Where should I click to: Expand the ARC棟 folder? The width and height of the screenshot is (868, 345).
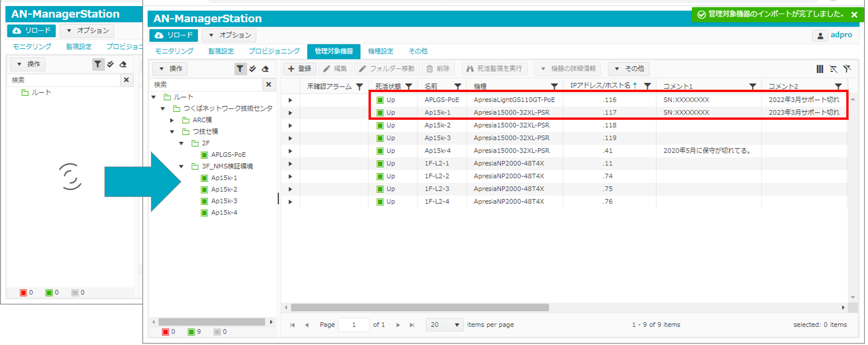[x=172, y=120]
